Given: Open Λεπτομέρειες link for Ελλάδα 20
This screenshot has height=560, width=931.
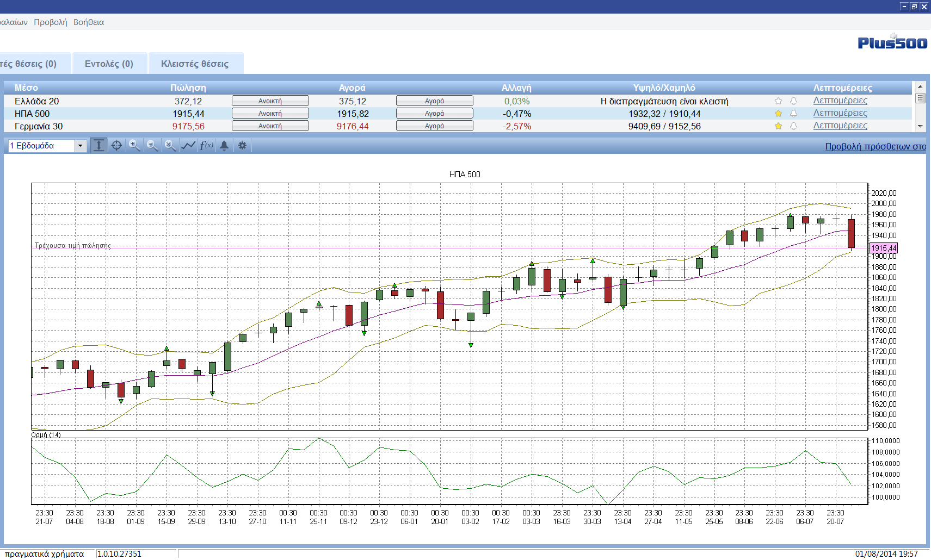Looking at the screenshot, I should tap(840, 101).
